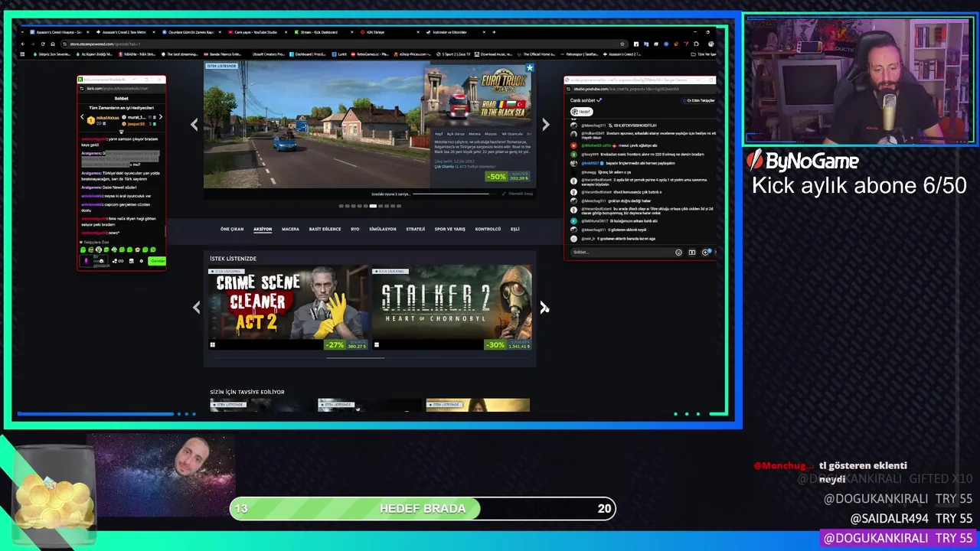Click the poll icon in YouTube chat box
This screenshot has height=551, width=980.
[x=692, y=253]
